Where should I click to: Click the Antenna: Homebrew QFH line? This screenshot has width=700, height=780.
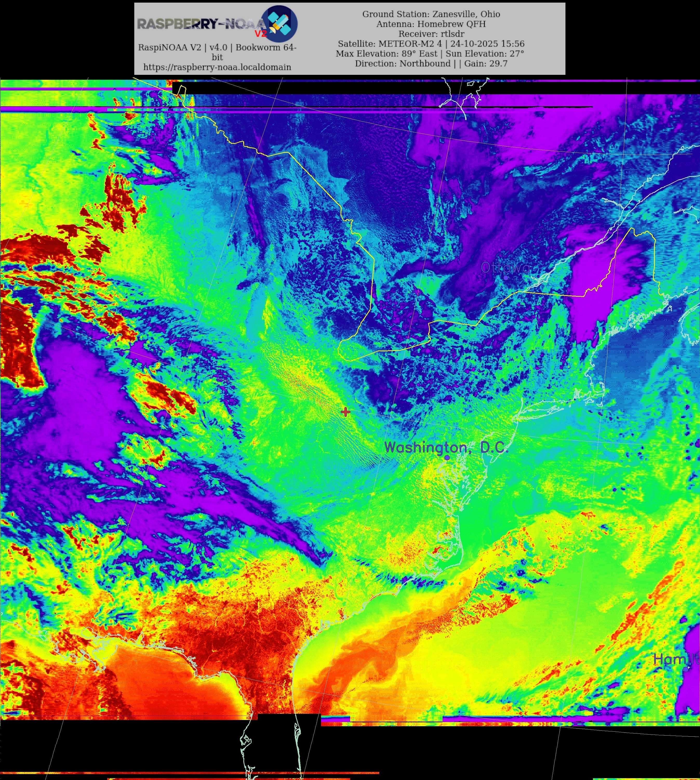coord(431,24)
